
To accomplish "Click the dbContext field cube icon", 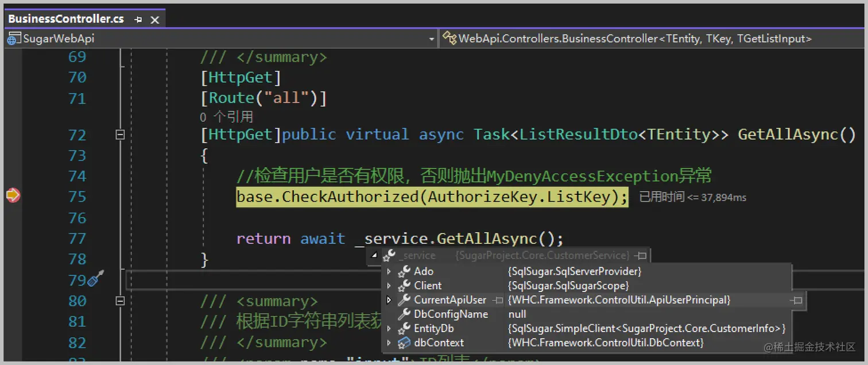I will [404, 343].
